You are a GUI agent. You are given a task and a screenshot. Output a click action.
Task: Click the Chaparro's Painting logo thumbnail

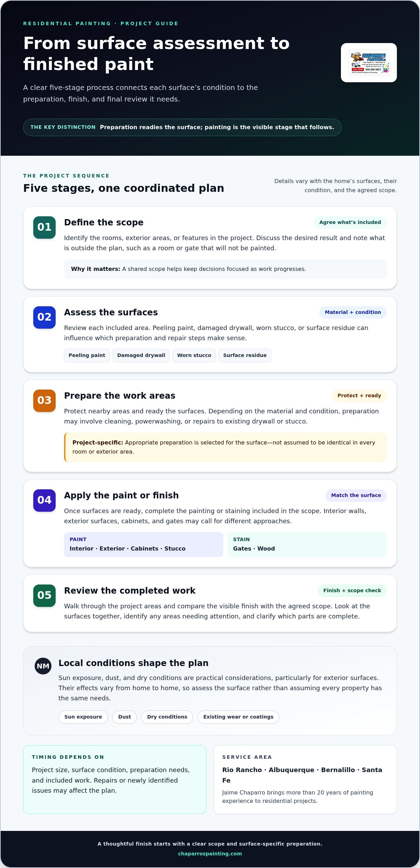point(369,63)
